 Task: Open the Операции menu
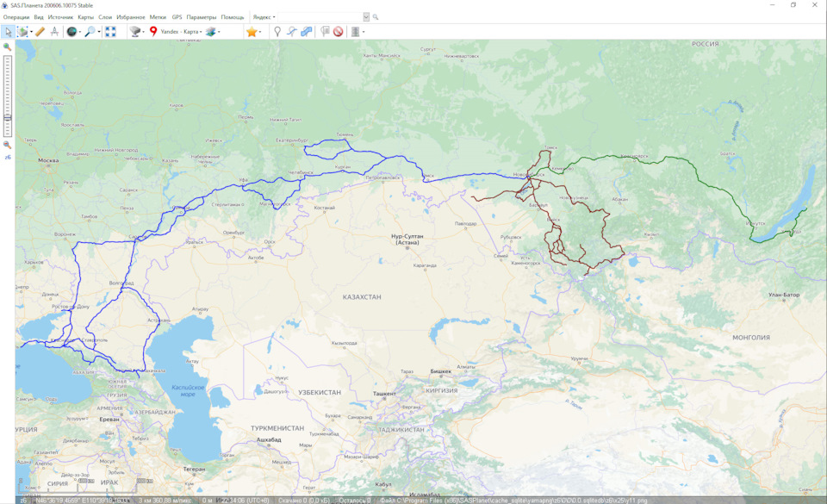[x=16, y=17]
